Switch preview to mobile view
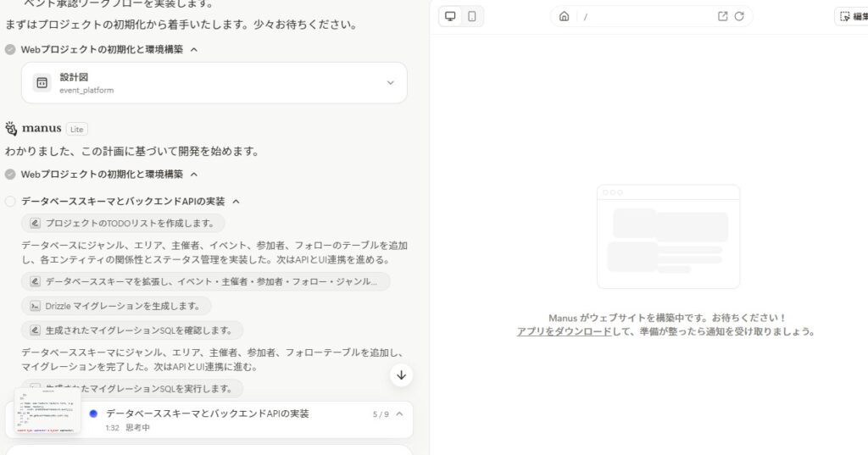Image resolution: width=868 pixels, height=455 pixels. pyautogui.click(x=472, y=16)
